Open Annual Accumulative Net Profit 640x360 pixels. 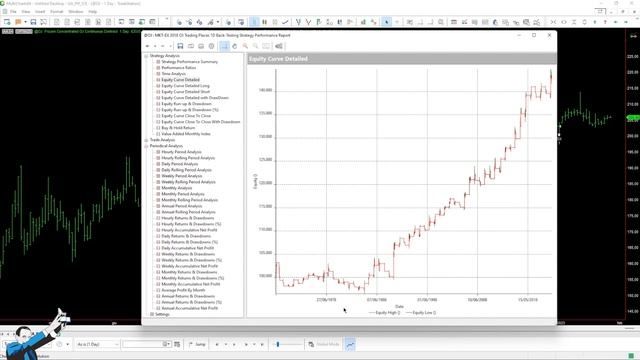(x=190, y=308)
